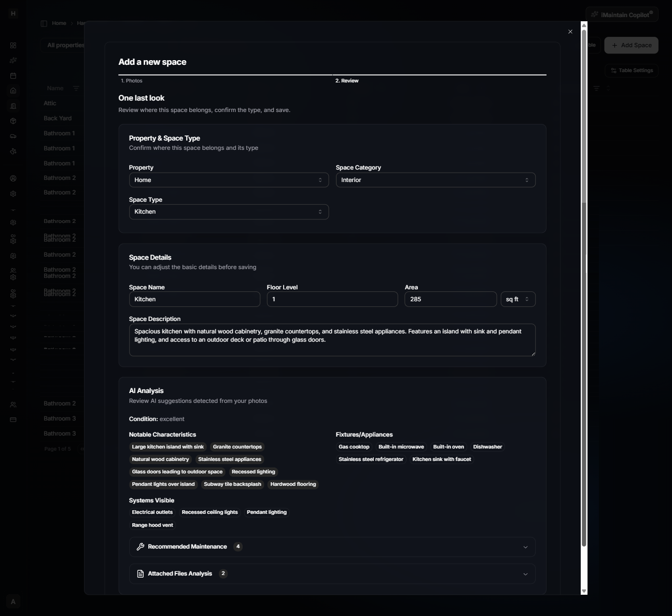
Task: Select the AI sparkle icon in the sidebar
Action: point(13,60)
